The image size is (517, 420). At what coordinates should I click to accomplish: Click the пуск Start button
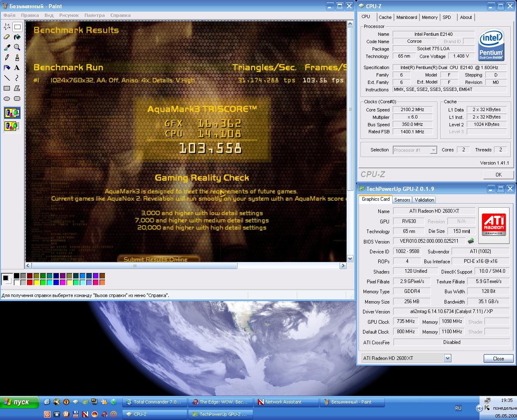[x=19, y=402]
